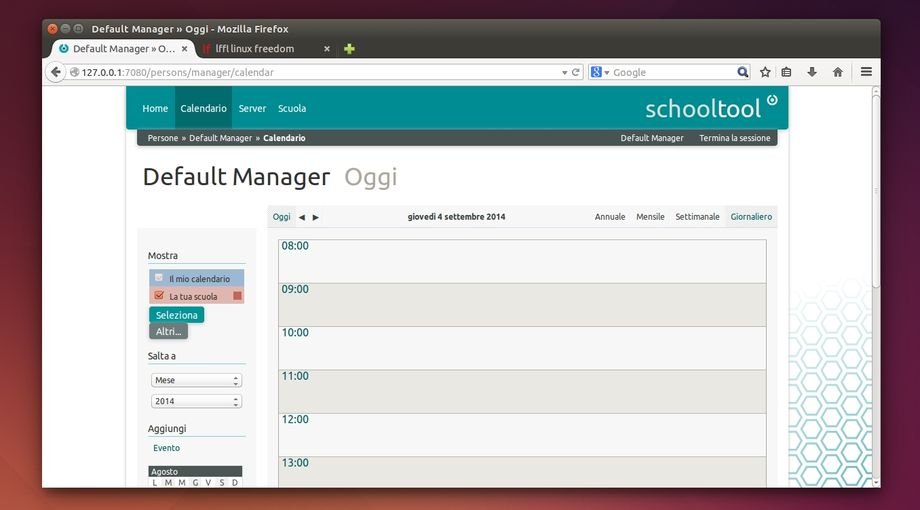This screenshot has height=510, width=920.
Task: Click the reload page icon in the address bar
Action: 576,72
